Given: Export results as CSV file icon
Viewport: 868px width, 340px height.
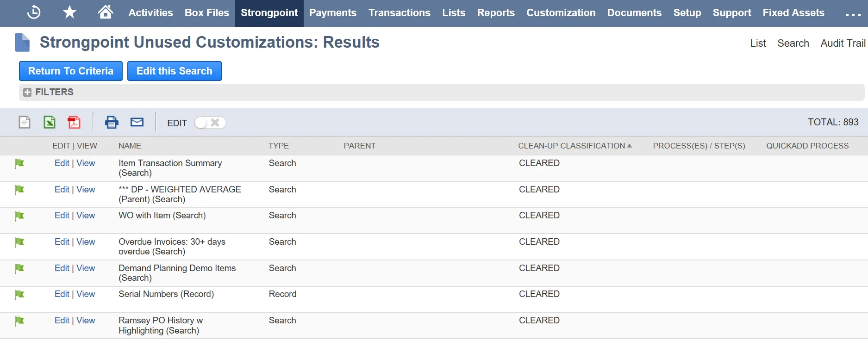Looking at the screenshot, I should pyautogui.click(x=25, y=122).
